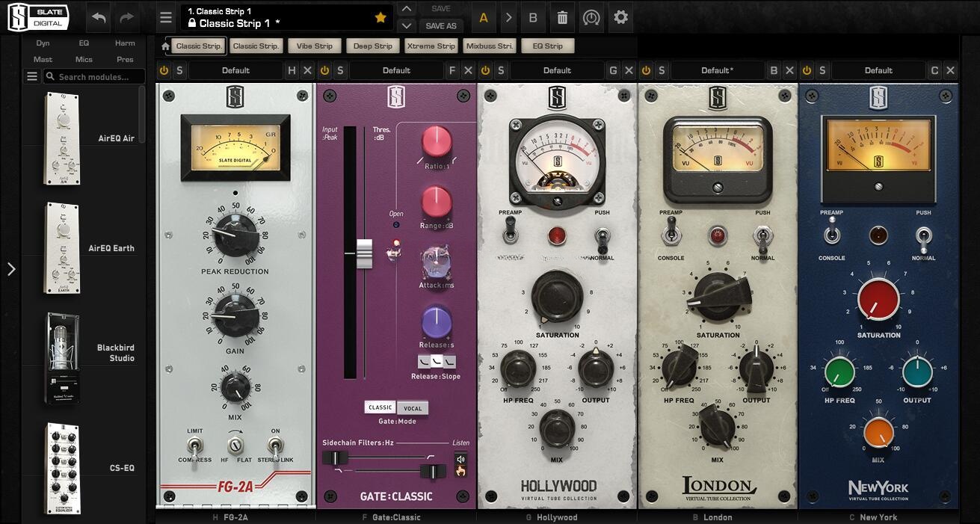Remove the Hollywood module with X
Viewport: 980px width, 524px height.
pos(629,70)
